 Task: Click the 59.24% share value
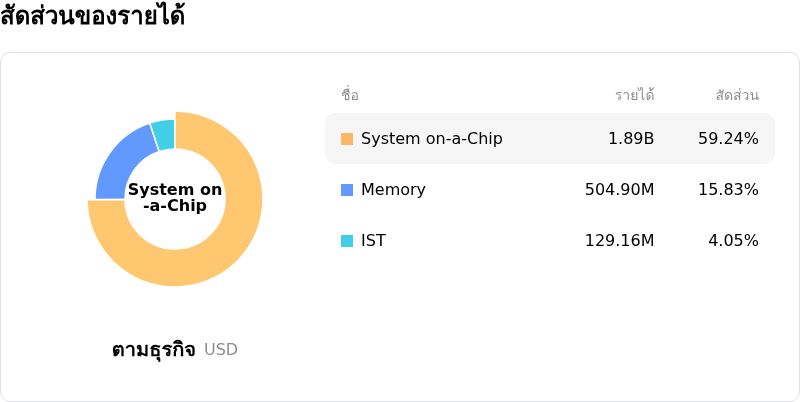(728, 139)
